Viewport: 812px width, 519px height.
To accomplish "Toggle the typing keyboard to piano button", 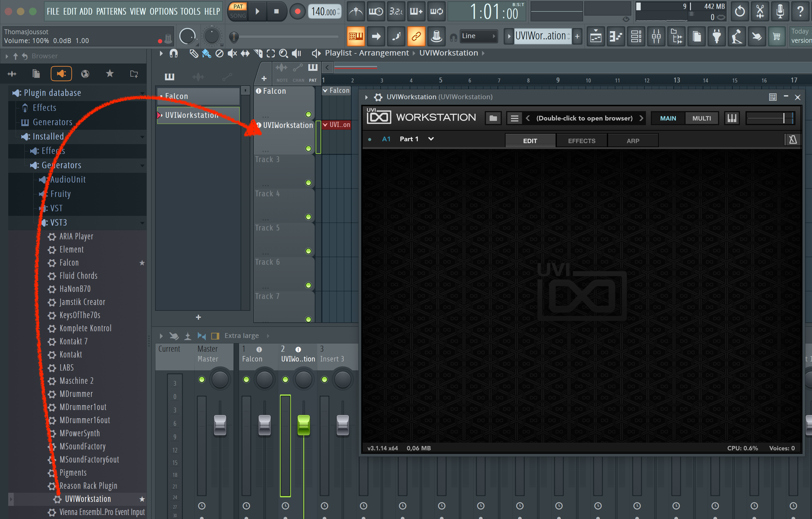I will click(x=356, y=36).
